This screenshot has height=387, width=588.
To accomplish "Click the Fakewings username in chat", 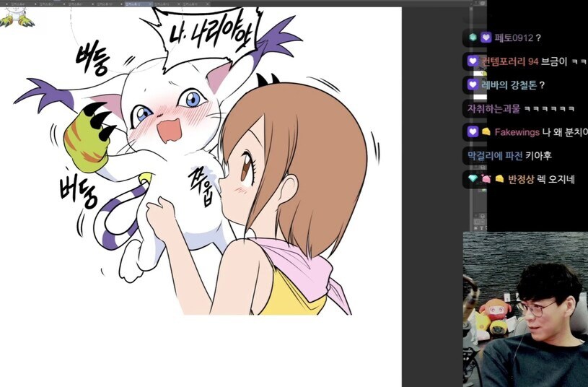I will point(517,132).
